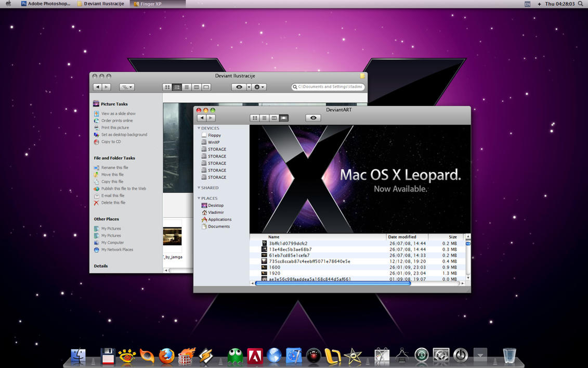Switch DeviantART window to icon view
Screen dimensions: 588x368
(255, 118)
